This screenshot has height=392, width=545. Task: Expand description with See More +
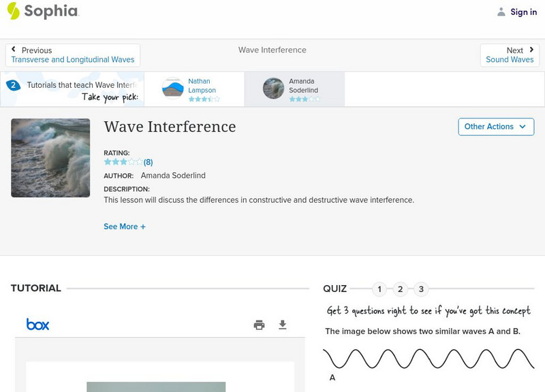click(x=125, y=227)
